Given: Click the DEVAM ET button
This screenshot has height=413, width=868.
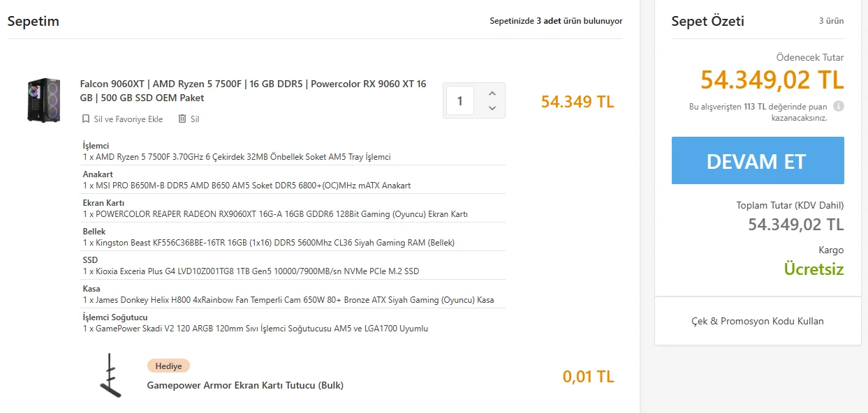Looking at the screenshot, I should coord(758,160).
